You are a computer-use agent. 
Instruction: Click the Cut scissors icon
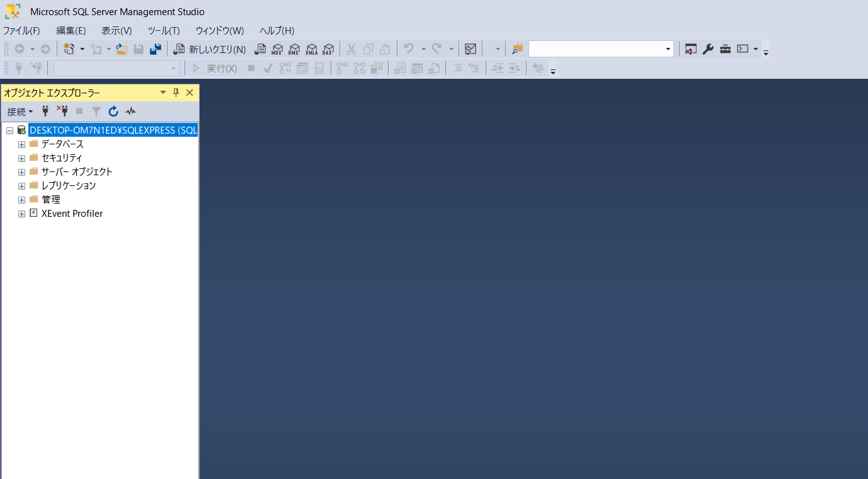[351, 49]
